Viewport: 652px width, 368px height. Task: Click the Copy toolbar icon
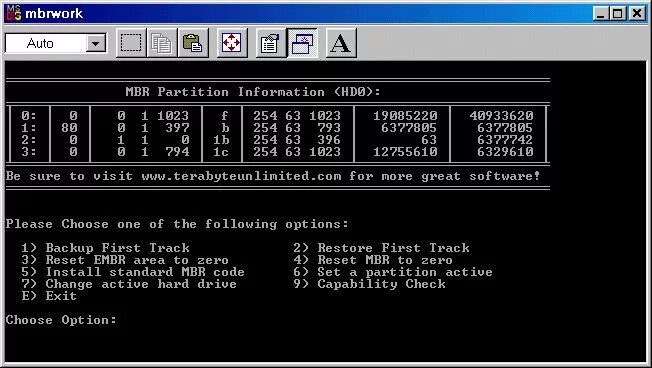tap(162, 43)
